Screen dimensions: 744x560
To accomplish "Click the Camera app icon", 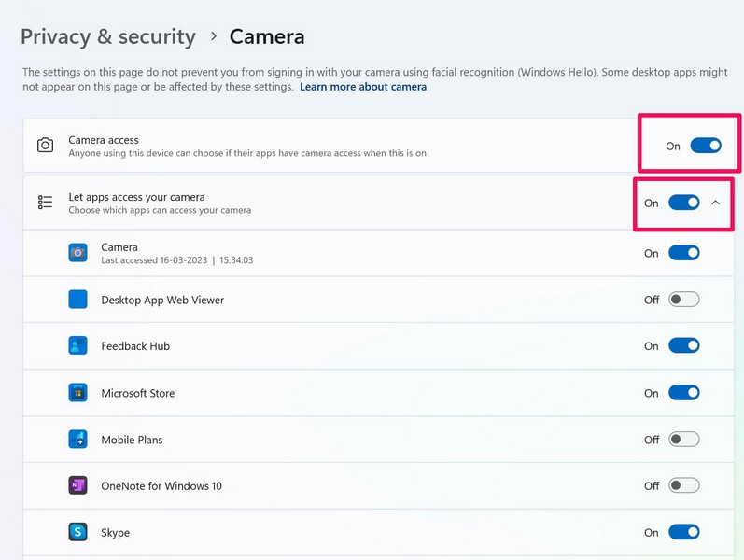I will pyautogui.click(x=78, y=253).
